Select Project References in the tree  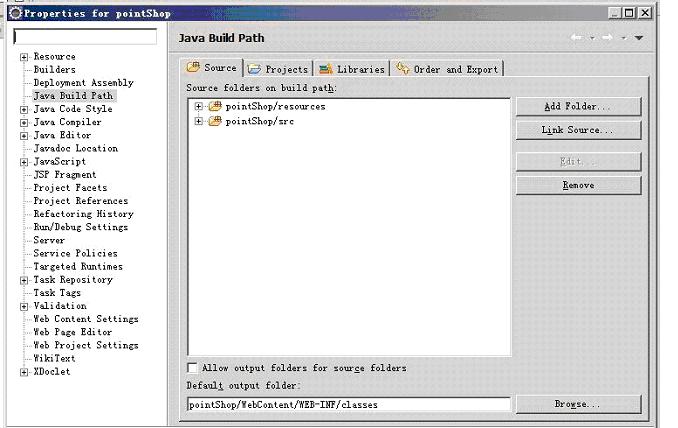click(81, 201)
